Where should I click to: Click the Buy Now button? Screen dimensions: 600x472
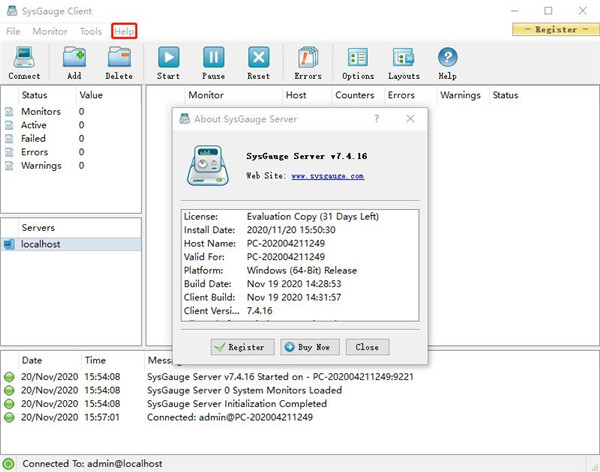pos(310,347)
